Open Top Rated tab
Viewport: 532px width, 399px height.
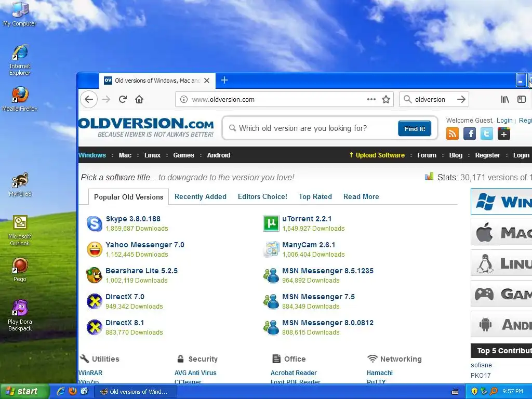point(315,196)
